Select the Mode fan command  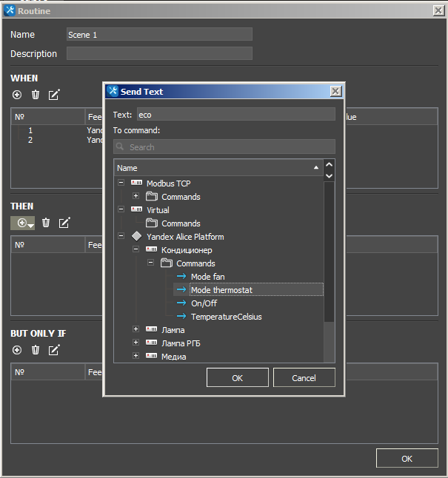pos(207,277)
